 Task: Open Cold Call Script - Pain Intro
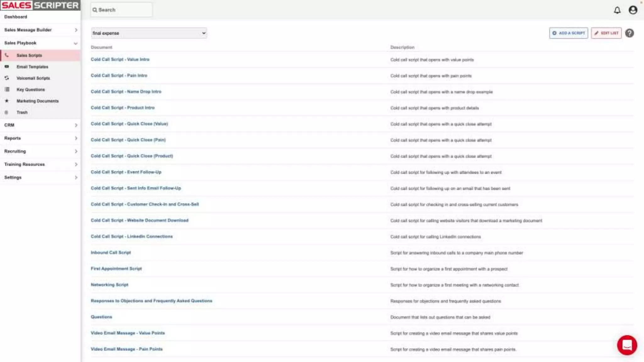pos(119,75)
